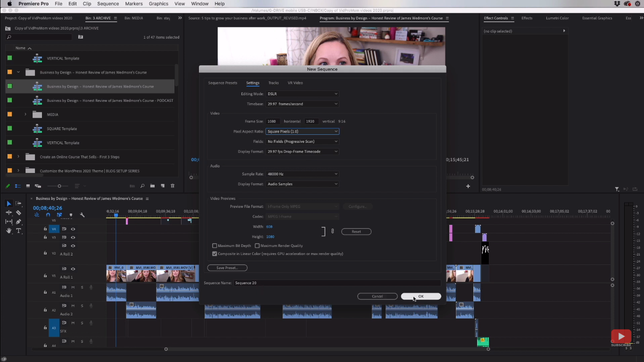Disable Composite in Linear Color checkbox
The height and width of the screenshot is (362, 644).
click(x=215, y=254)
